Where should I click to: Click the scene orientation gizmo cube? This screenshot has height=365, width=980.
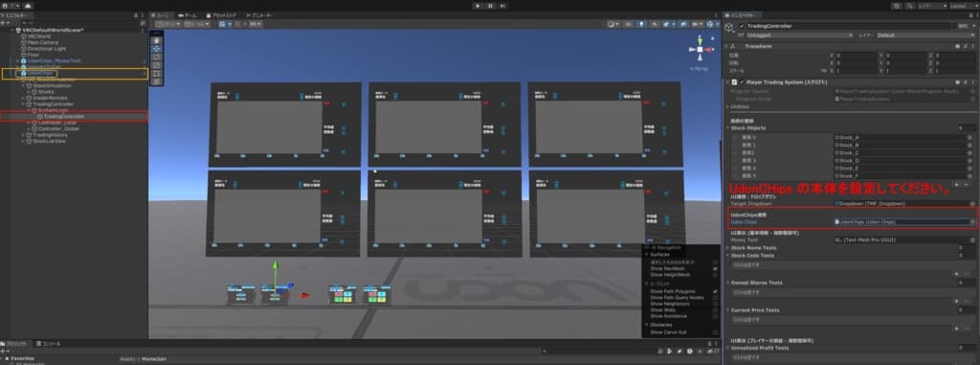tap(700, 49)
